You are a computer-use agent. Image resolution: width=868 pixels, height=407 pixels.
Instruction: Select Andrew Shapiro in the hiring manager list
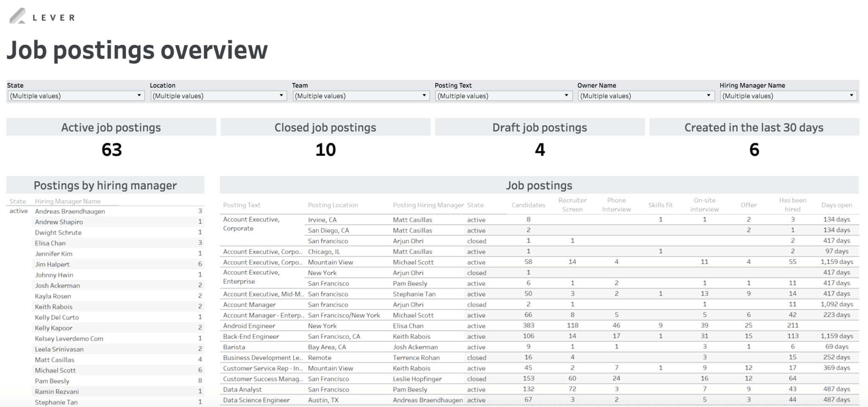click(x=59, y=221)
